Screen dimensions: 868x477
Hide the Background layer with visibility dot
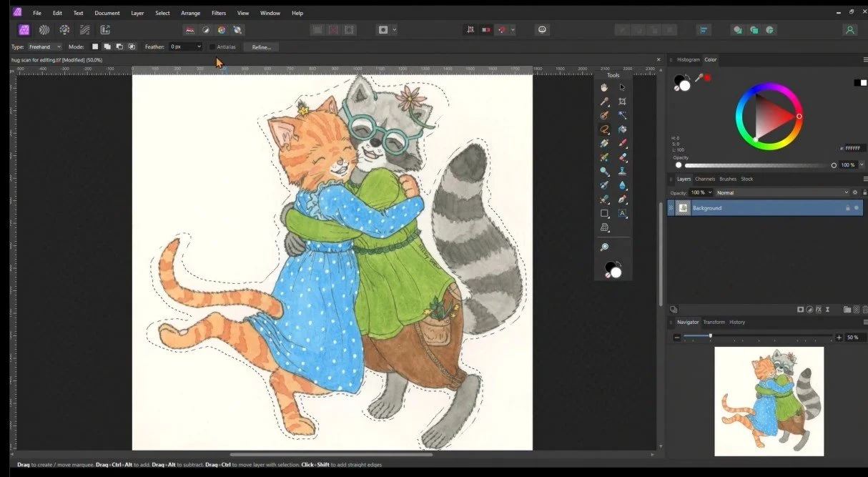pyautogui.click(x=857, y=208)
